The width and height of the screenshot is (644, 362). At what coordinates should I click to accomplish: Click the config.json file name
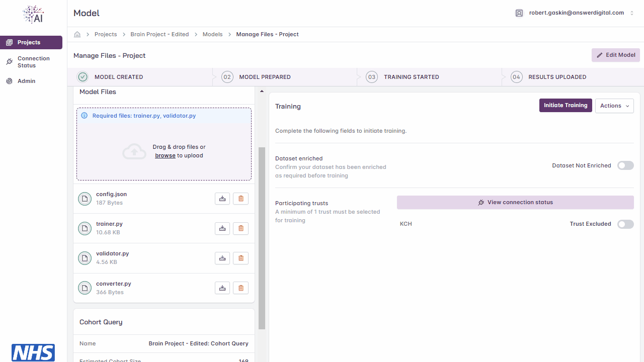(111, 194)
